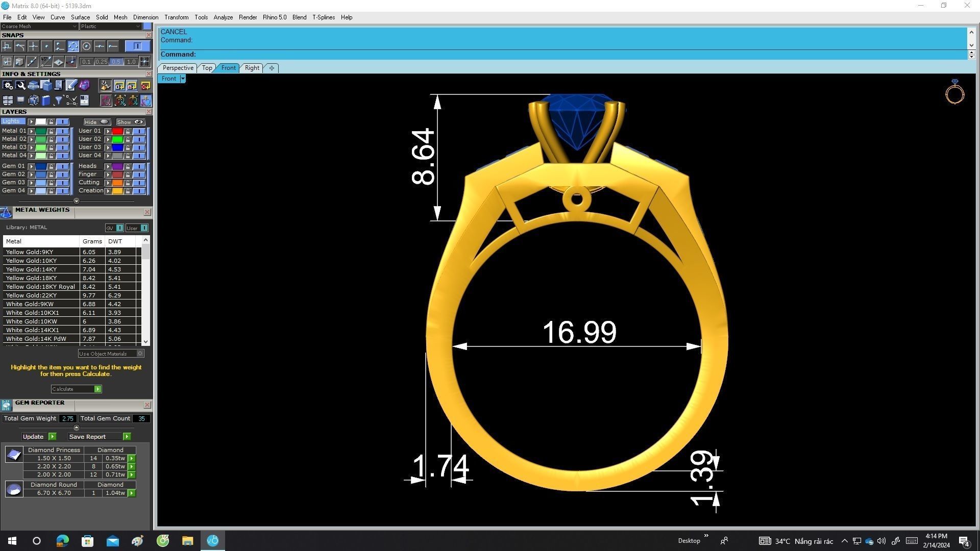Open the Front viewport dropdown arrow
Image resolution: width=980 pixels, height=551 pixels.
[x=183, y=79]
